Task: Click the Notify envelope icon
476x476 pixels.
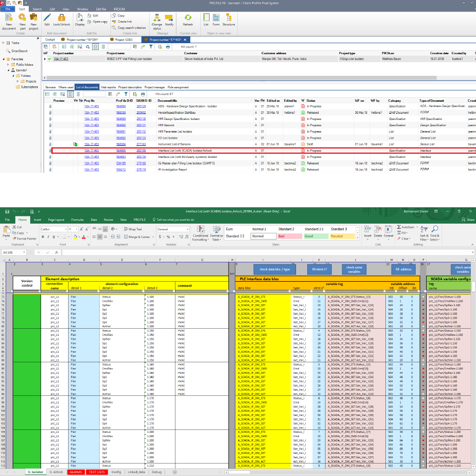Action: coord(169,18)
